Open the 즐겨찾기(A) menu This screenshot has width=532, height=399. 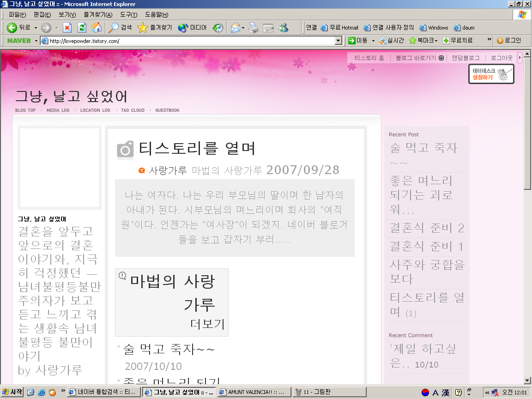coord(98,15)
